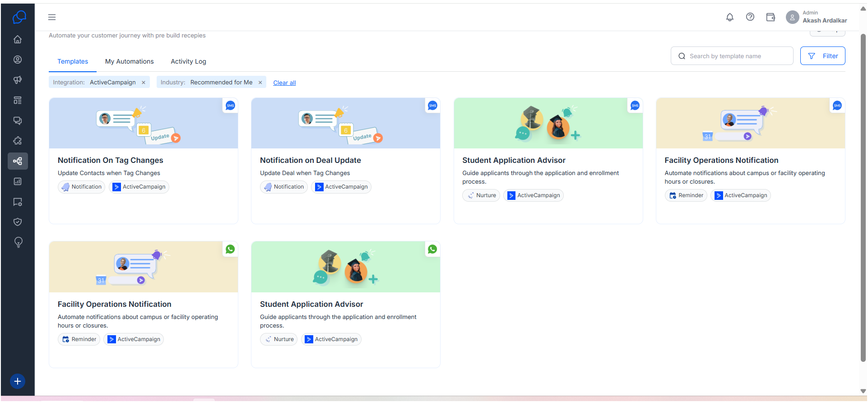The width and height of the screenshot is (868, 402).
Task: Select the automation workflow icon in sidebar
Action: (18, 161)
